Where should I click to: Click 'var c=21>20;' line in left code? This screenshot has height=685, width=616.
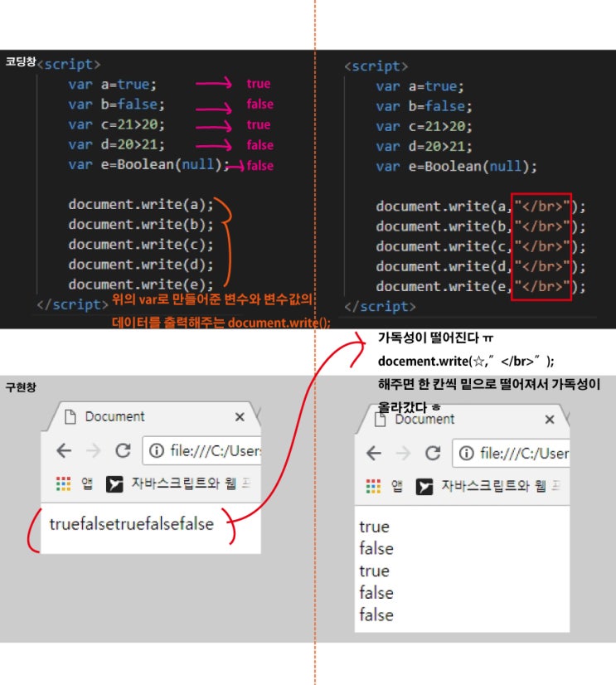click(116, 124)
